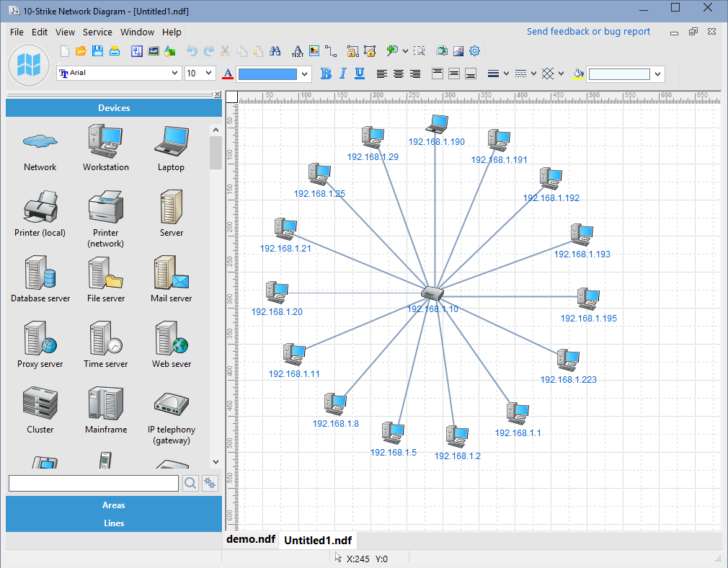Click the Add text label icon
728x568 pixels.
coord(297,51)
